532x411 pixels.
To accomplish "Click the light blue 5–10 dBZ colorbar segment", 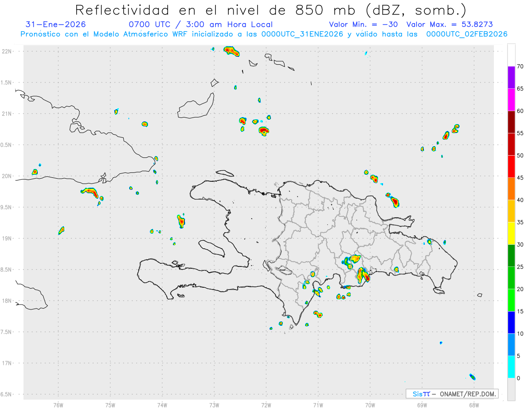I will tap(511, 345).
